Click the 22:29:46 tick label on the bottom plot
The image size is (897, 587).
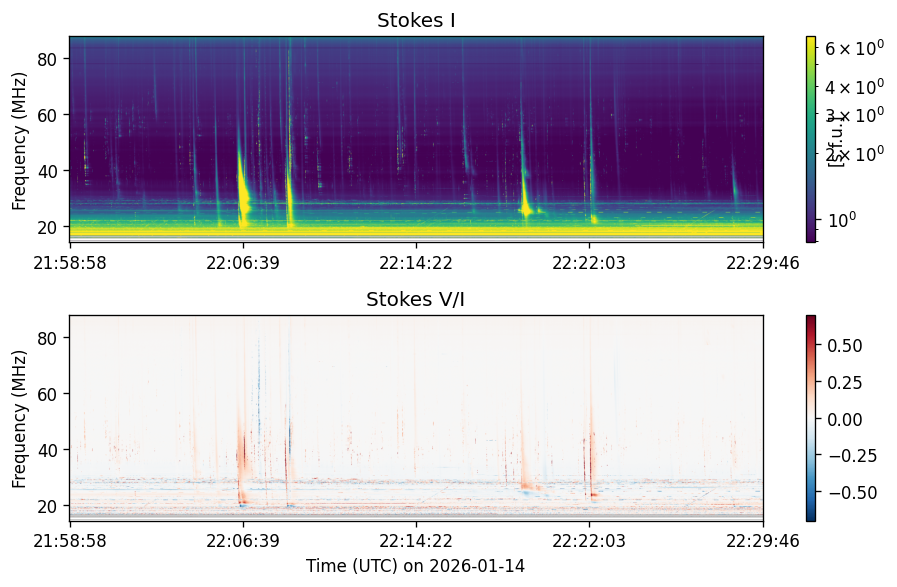[763, 541]
